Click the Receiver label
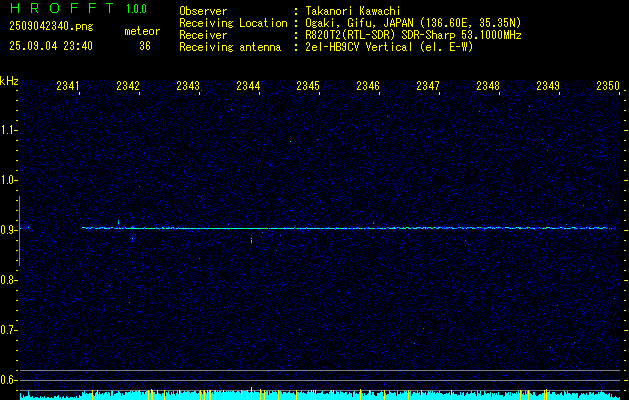Image resolution: width=629 pixels, height=400 pixels. tap(203, 35)
